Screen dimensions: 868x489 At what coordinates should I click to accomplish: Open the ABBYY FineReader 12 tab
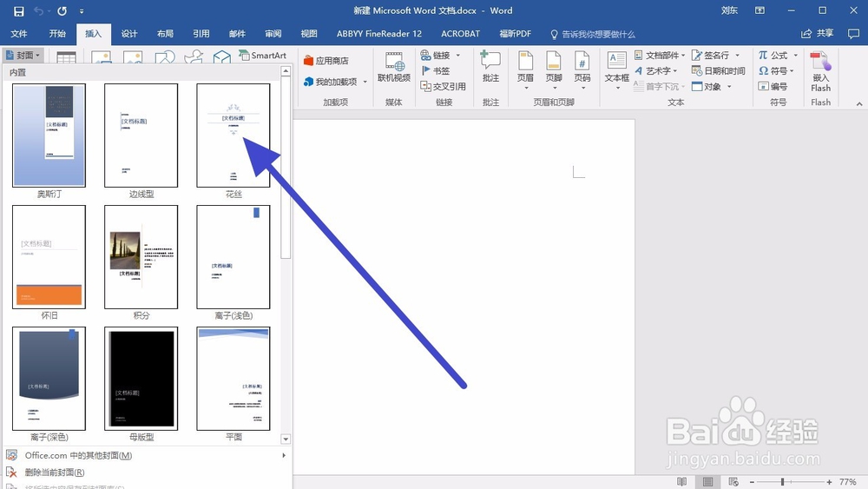click(x=379, y=34)
